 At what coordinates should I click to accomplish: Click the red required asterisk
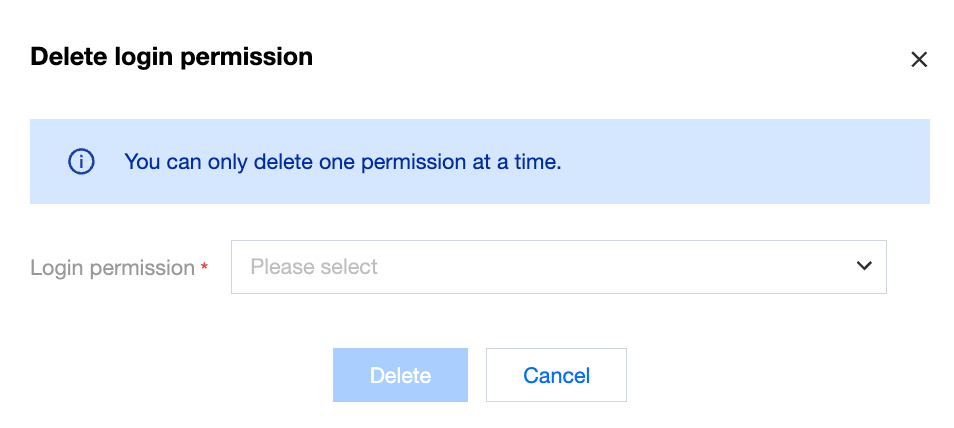(205, 267)
